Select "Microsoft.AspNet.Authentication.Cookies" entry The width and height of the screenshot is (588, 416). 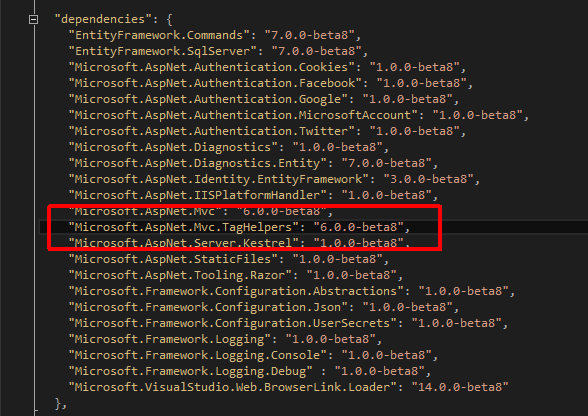coord(212,67)
